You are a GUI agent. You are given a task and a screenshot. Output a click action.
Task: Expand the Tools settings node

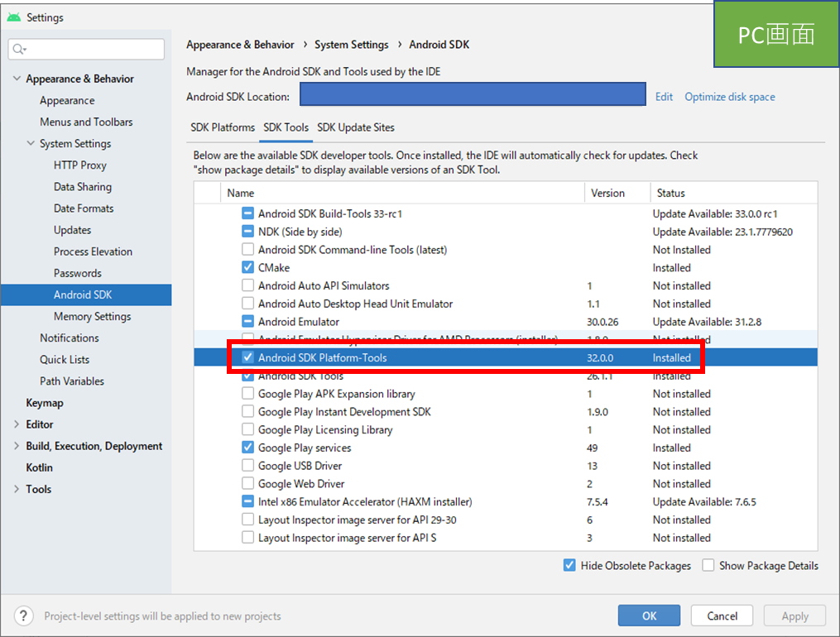click(x=17, y=489)
